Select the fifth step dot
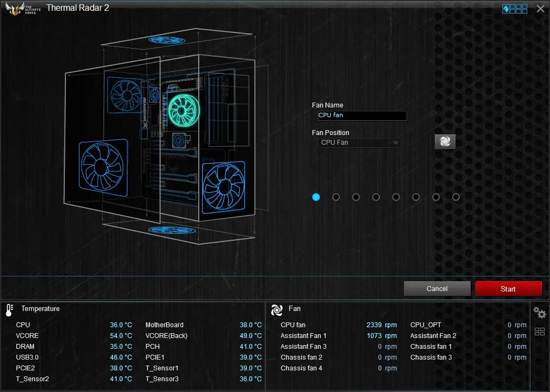This screenshot has height=392, width=550. (x=396, y=197)
